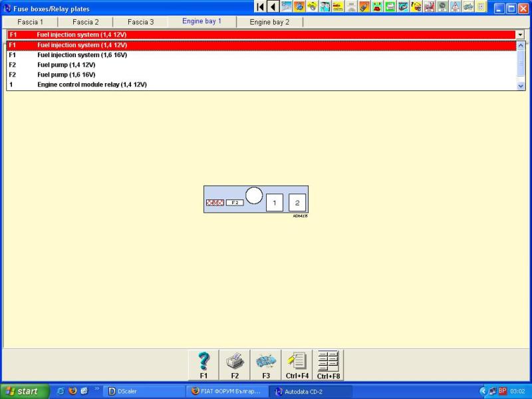Image resolution: width=532 pixels, height=399 pixels.
Task: Select Fuel pump (1,4 12V) list entry
Action: tap(66, 65)
